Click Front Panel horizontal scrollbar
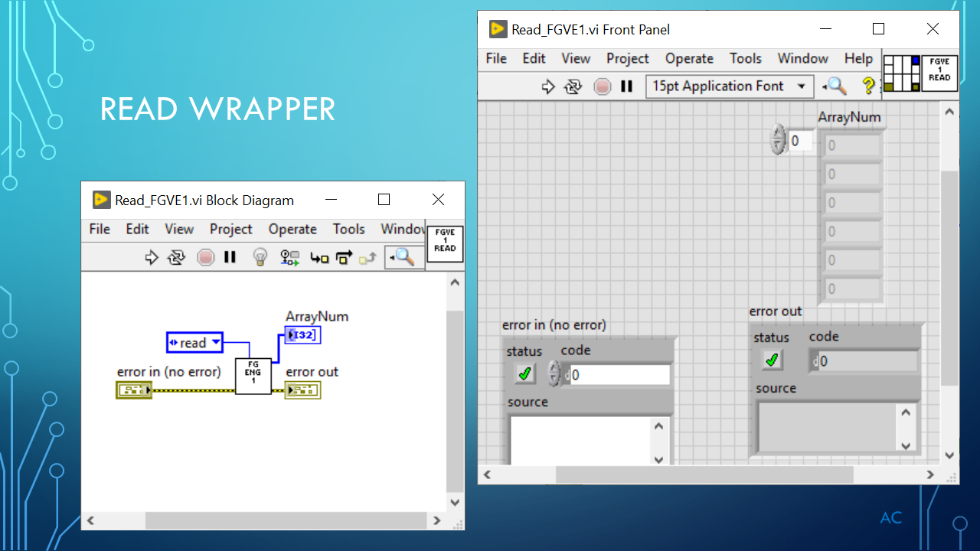The width and height of the screenshot is (980, 551). [x=704, y=474]
